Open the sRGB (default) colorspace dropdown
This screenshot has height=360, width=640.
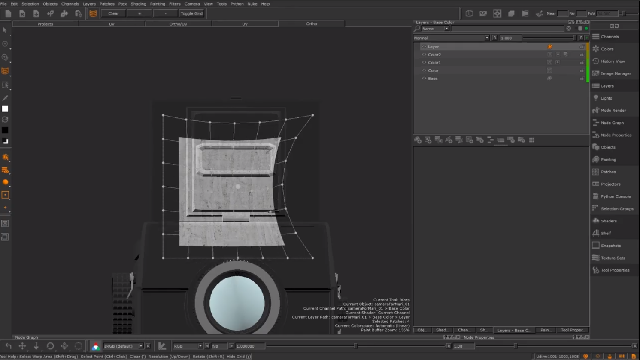point(123,346)
